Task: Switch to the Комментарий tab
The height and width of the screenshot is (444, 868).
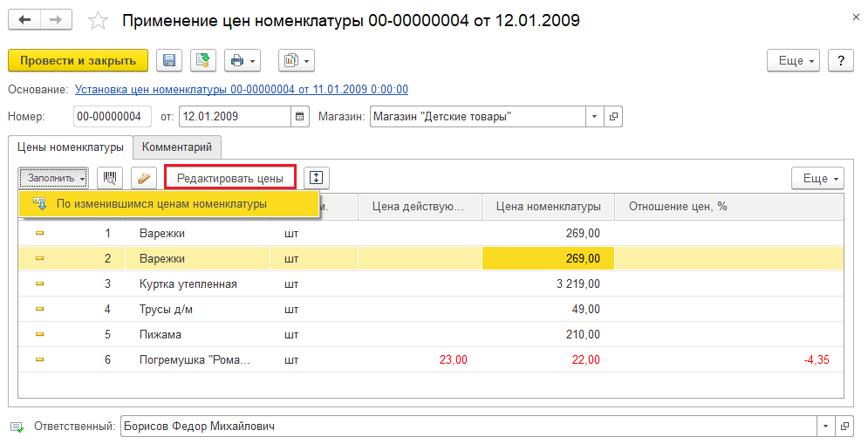Action: tap(177, 147)
